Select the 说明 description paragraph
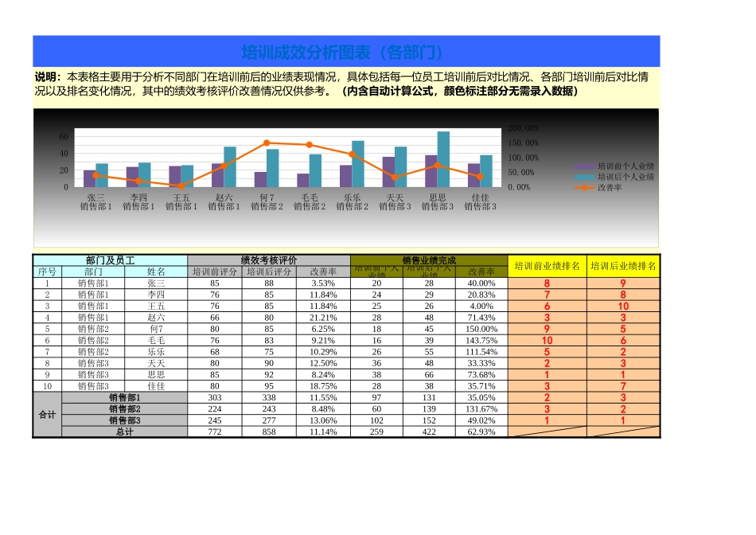This screenshot has height=535, width=756. 341,84
